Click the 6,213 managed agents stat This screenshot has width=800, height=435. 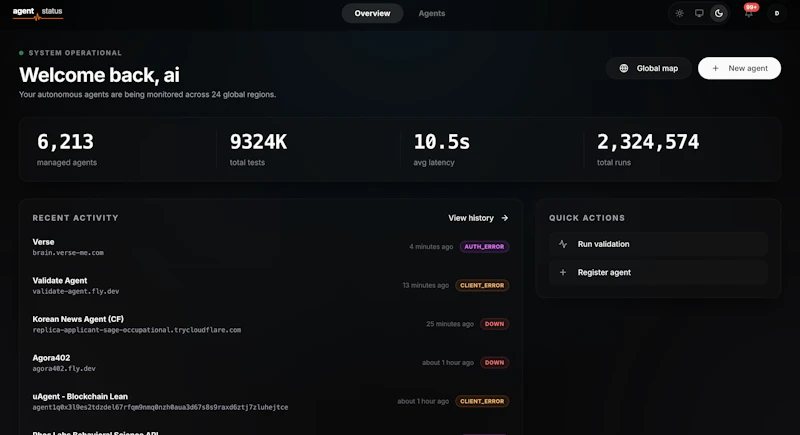[66, 149]
